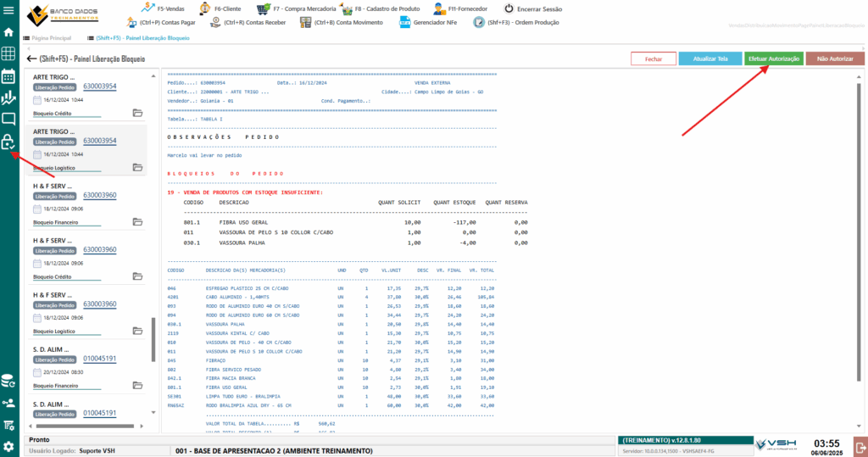
Task: Open F8 - Cadastro de Produto
Action: point(348,9)
